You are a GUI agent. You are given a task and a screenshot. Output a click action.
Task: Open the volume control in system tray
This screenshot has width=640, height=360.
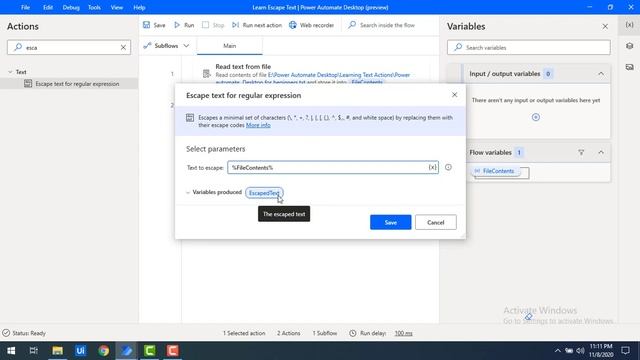pyautogui.click(x=580, y=351)
